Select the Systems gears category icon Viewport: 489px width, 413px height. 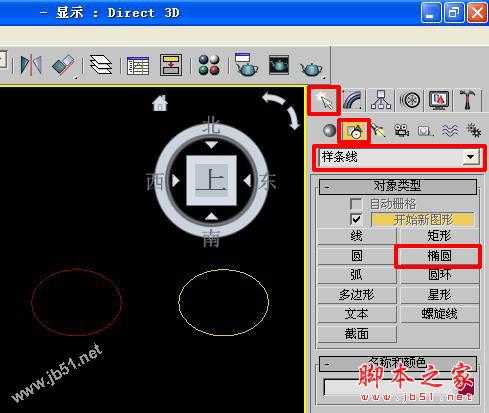pos(473,130)
